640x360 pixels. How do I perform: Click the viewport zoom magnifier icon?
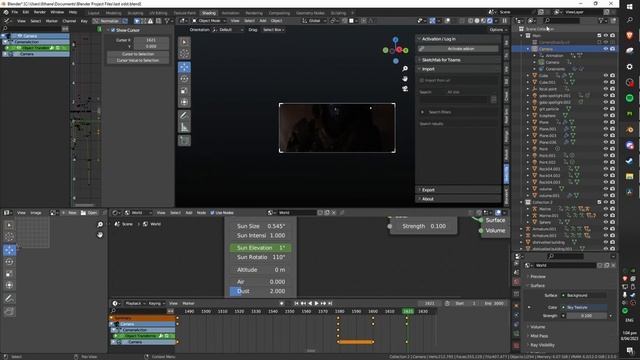point(405,69)
